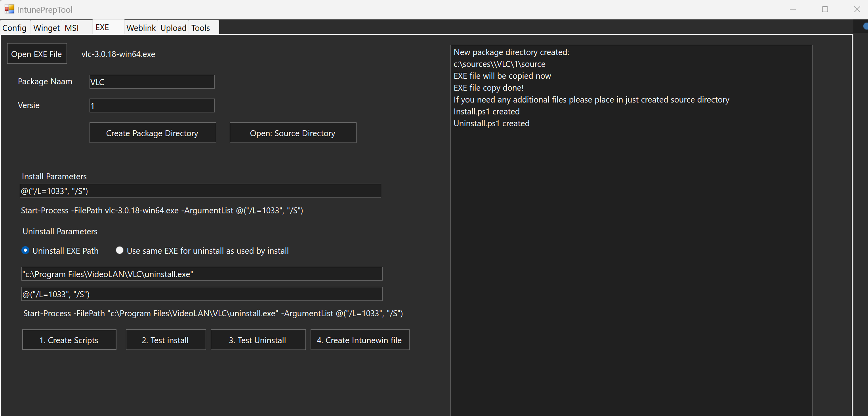
Task: Minimize the IntunePrepTool window
Action: coord(793,9)
